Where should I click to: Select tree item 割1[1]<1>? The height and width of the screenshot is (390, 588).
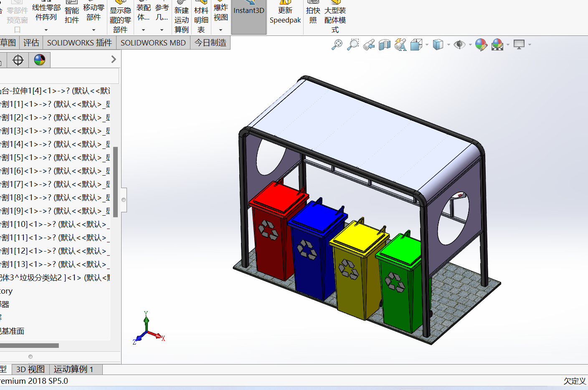point(55,104)
